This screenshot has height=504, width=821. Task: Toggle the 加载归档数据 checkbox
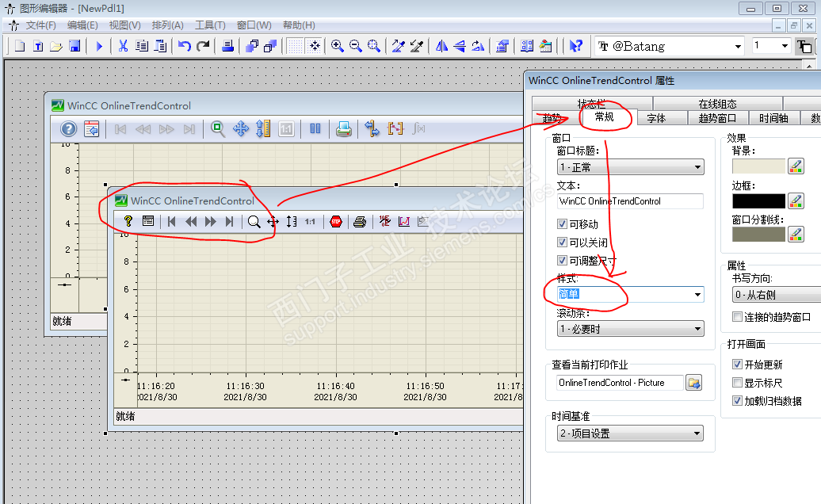737,401
